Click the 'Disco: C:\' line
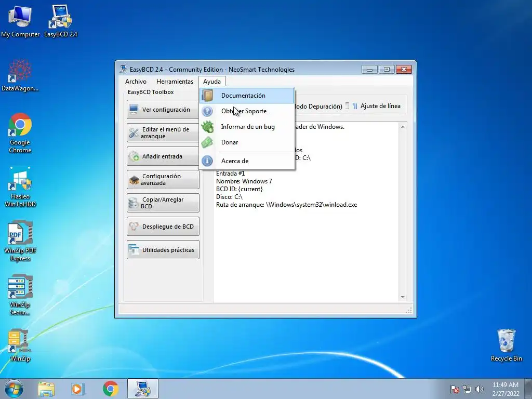Viewport: 532px width, 399px height. click(x=229, y=197)
